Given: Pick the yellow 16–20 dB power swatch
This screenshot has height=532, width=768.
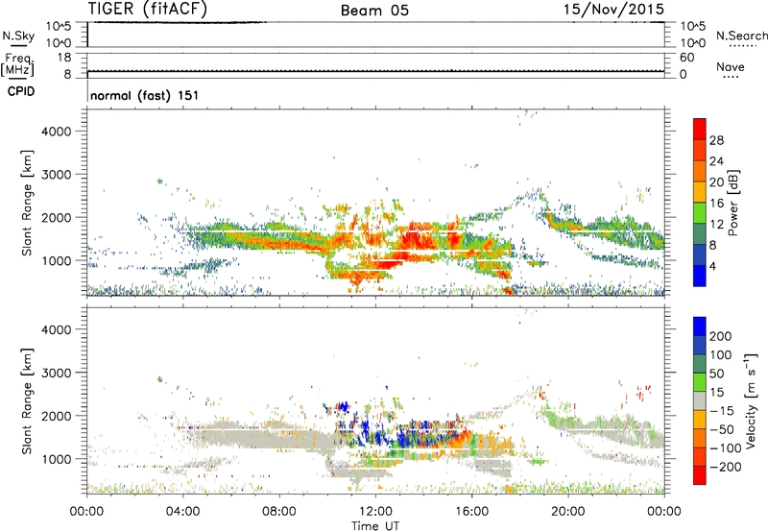Looking at the screenshot, I should pyautogui.click(x=700, y=191).
